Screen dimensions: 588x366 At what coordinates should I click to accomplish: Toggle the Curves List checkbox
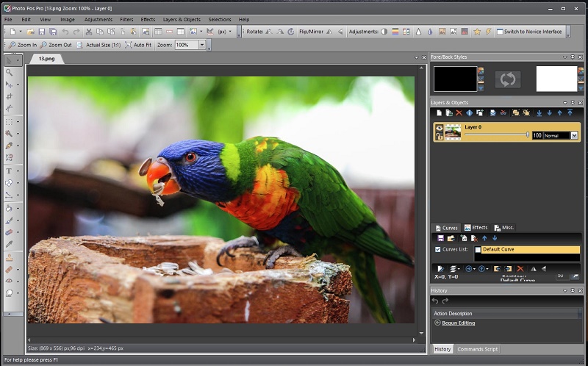tap(437, 249)
